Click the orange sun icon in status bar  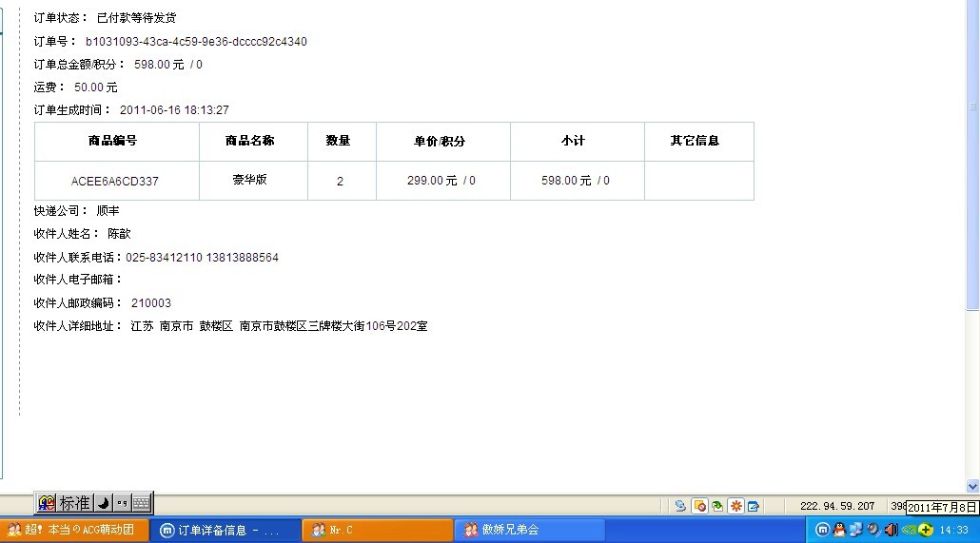point(735,506)
